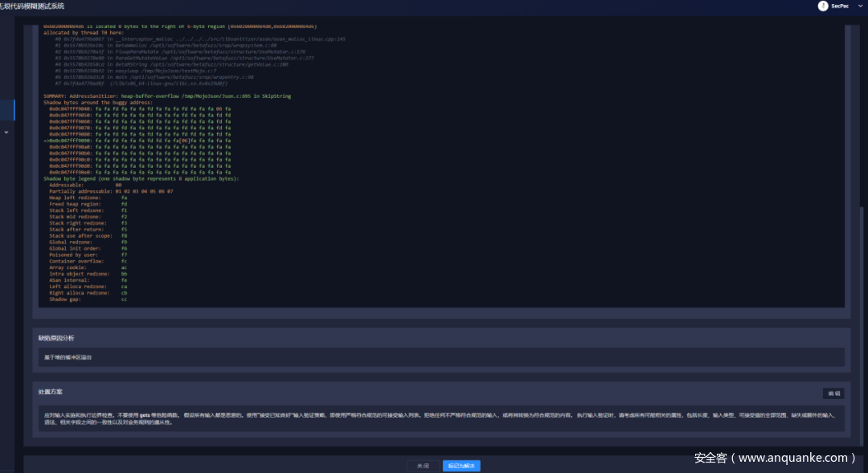
Task: Click the 编辑 button in 处置方案
Action: point(833,393)
